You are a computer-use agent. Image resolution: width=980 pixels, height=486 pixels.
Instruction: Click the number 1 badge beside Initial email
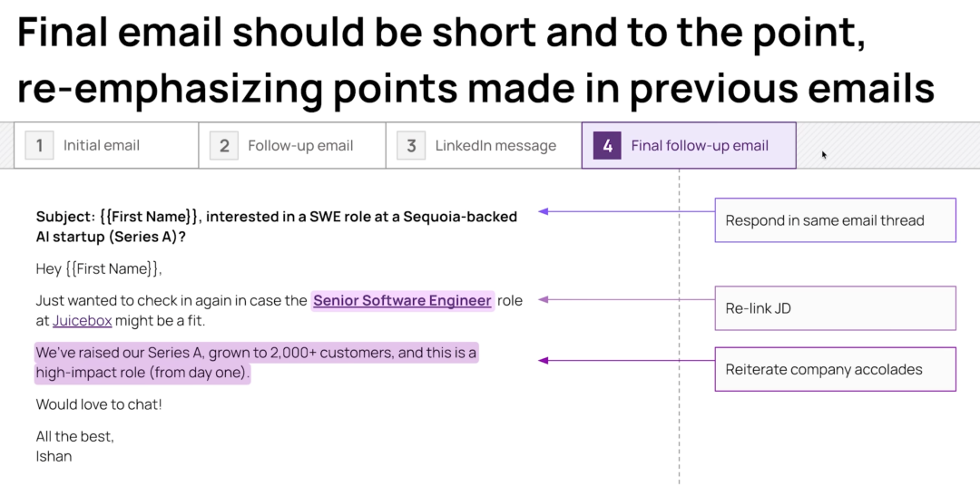pos(40,145)
